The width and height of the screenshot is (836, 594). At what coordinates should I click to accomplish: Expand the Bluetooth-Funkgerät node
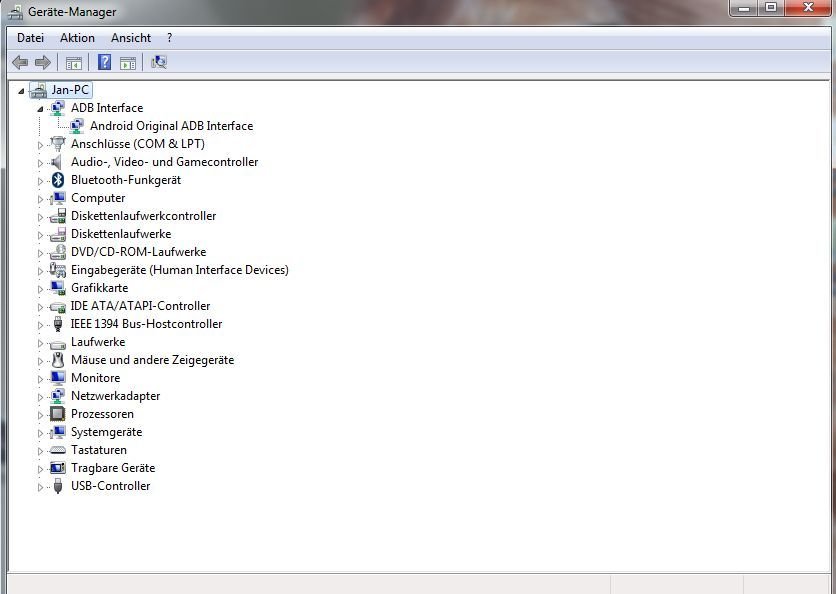40,181
